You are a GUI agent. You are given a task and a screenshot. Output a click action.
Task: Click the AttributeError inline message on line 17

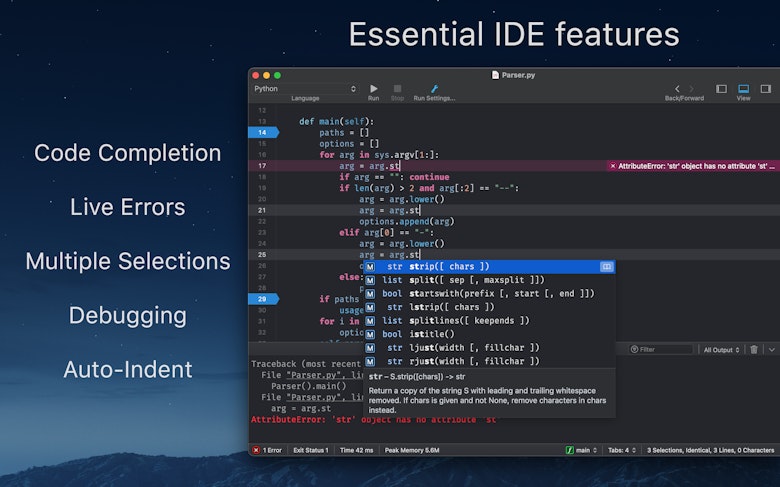(x=691, y=166)
